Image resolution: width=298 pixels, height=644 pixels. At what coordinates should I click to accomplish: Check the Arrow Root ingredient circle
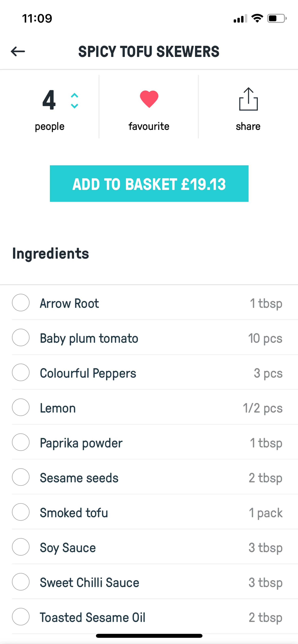point(21,303)
